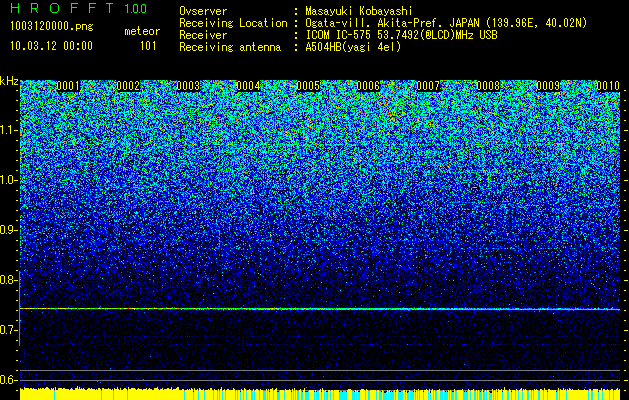Click the yellow signal level bar at bottom

[320, 394]
